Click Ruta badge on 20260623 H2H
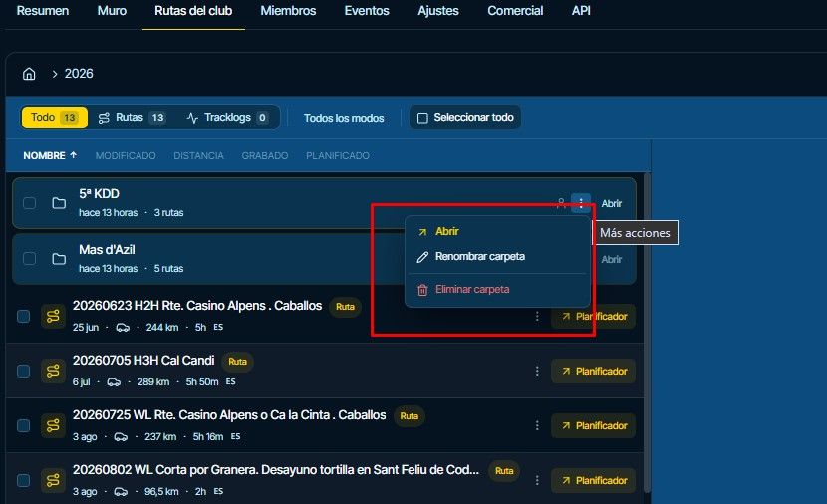Screen dimensions: 827x504 pos(345,307)
